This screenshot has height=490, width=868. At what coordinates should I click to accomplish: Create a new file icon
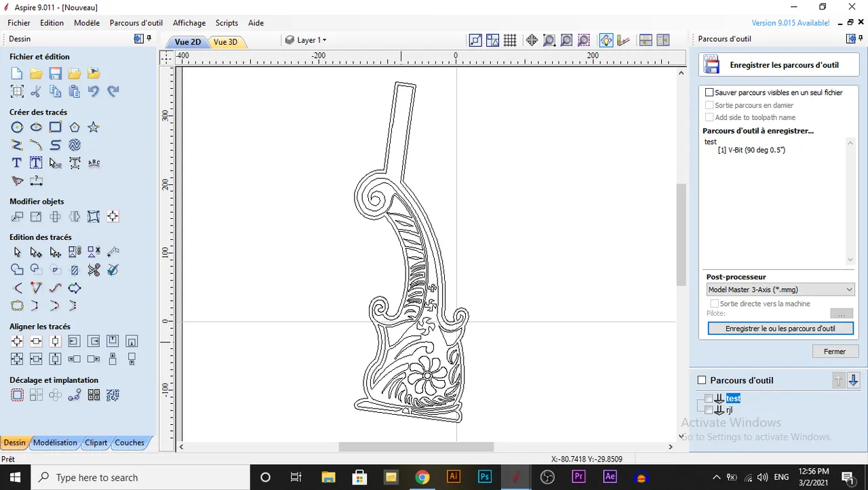tap(17, 73)
